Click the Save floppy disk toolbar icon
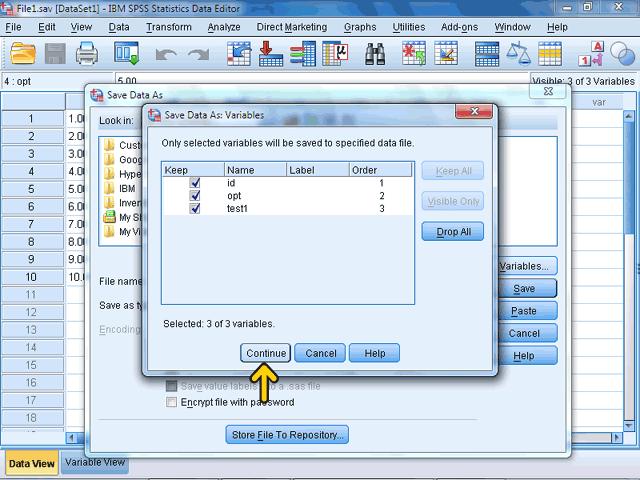The image size is (640, 480). [55, 53]
